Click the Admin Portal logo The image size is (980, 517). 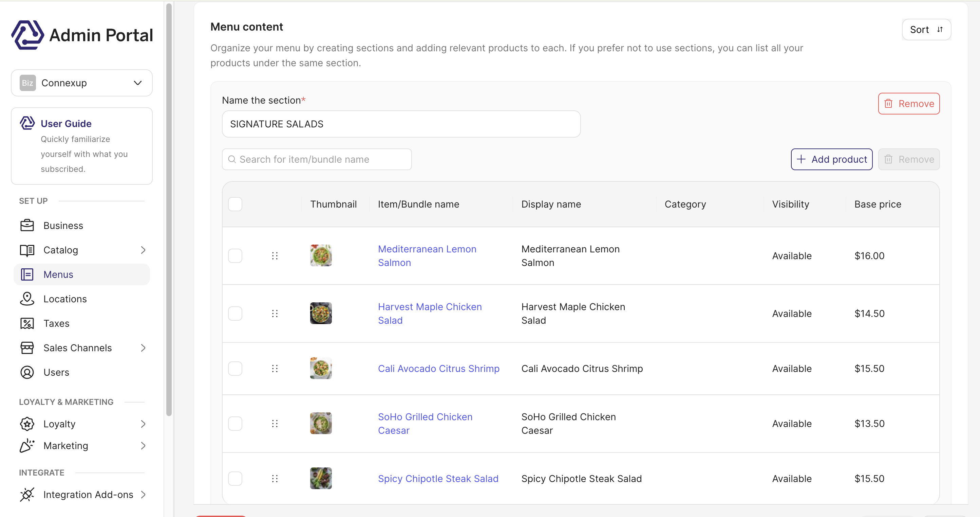click(x=27, y=35)
